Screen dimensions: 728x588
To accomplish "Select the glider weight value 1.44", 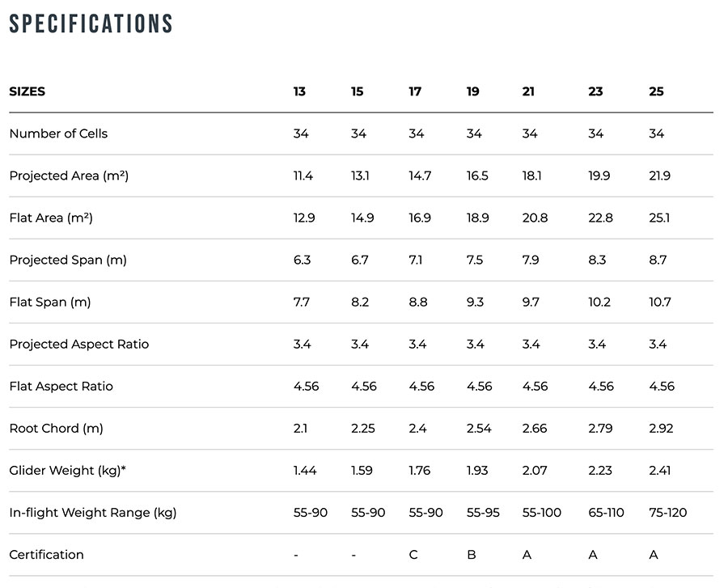I will coord(305,470).
